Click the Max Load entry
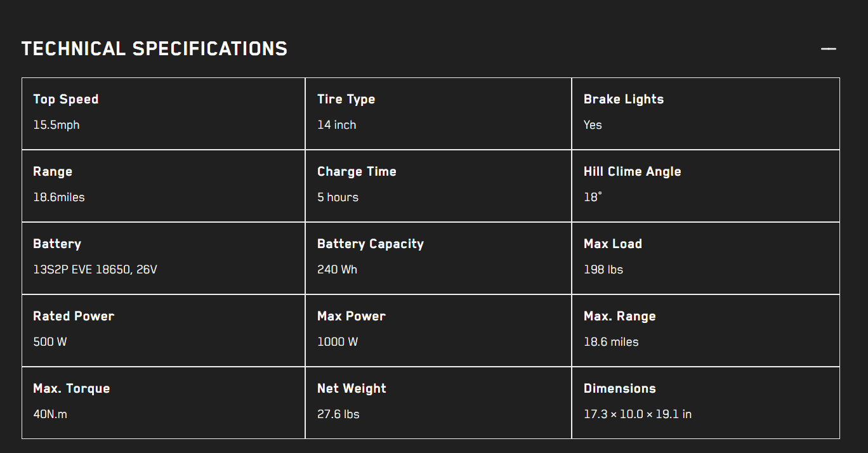The image size is (868, 453). (612, 244)
